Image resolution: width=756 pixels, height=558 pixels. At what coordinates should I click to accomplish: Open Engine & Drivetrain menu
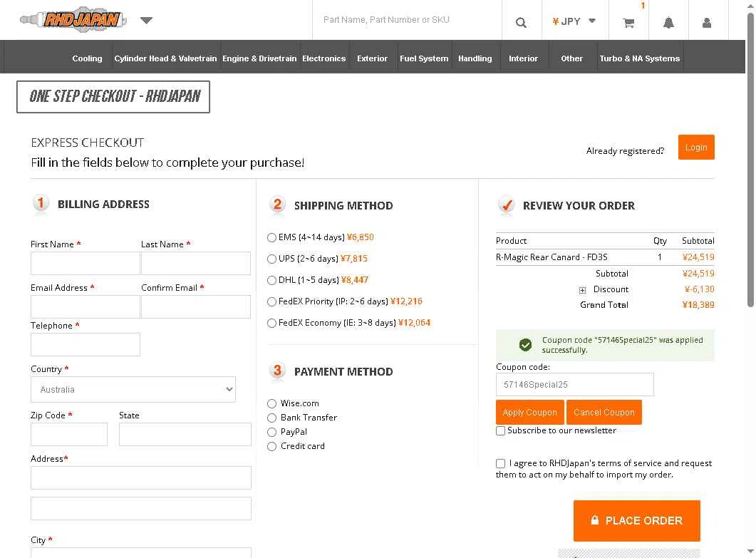pyautogui.click(x=259, y=58)
